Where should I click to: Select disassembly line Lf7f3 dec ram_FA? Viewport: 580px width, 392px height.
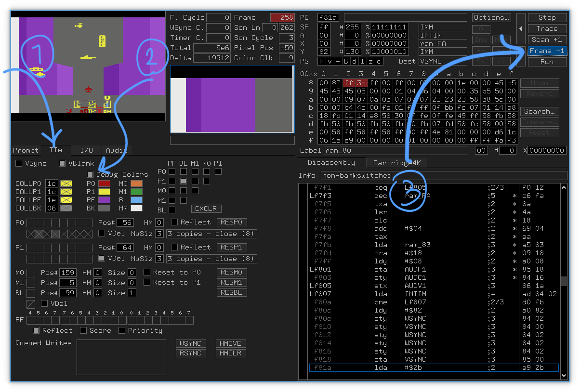(434, 196)
